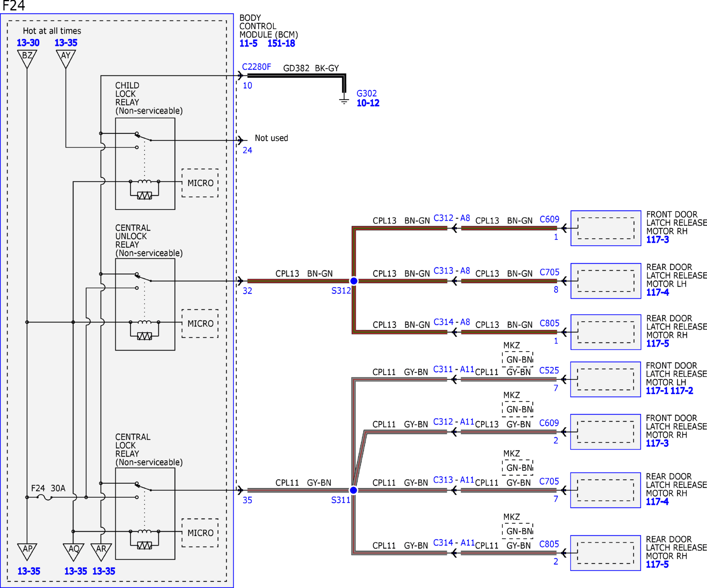Select the 'Not used' text
707x588 pixels.
272,138
